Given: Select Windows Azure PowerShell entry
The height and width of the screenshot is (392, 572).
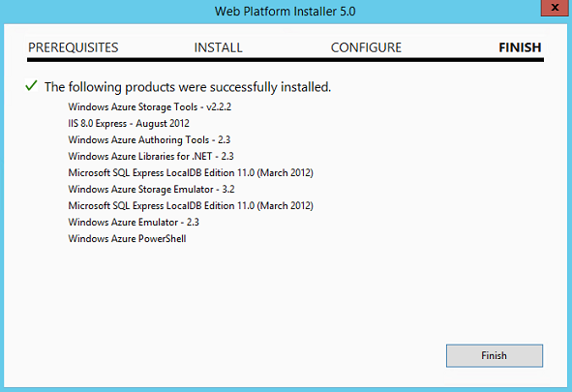Looking at the screenshot, I should coord(127,238).
